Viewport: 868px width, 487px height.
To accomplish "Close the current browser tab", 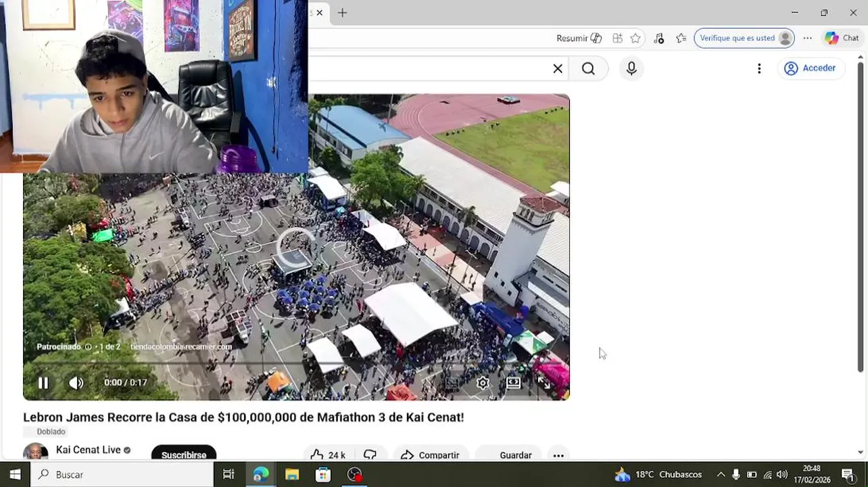I will click(319, 13).
